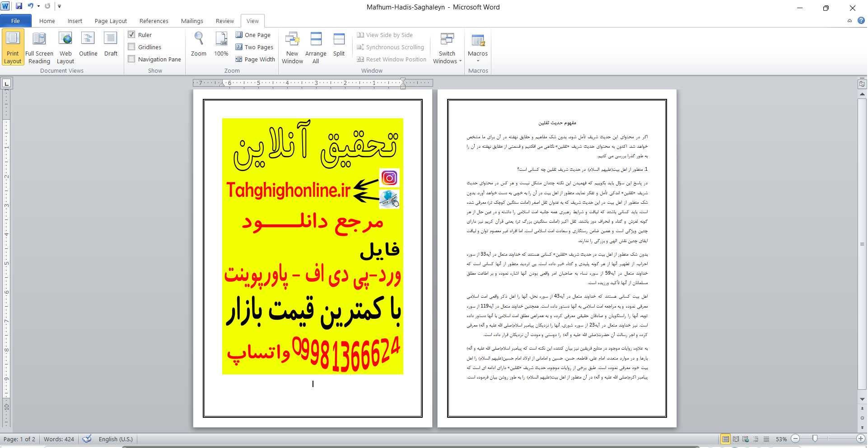Click the yellow advertisement image on page 1
868x448 pixels.
pos(313,246)
